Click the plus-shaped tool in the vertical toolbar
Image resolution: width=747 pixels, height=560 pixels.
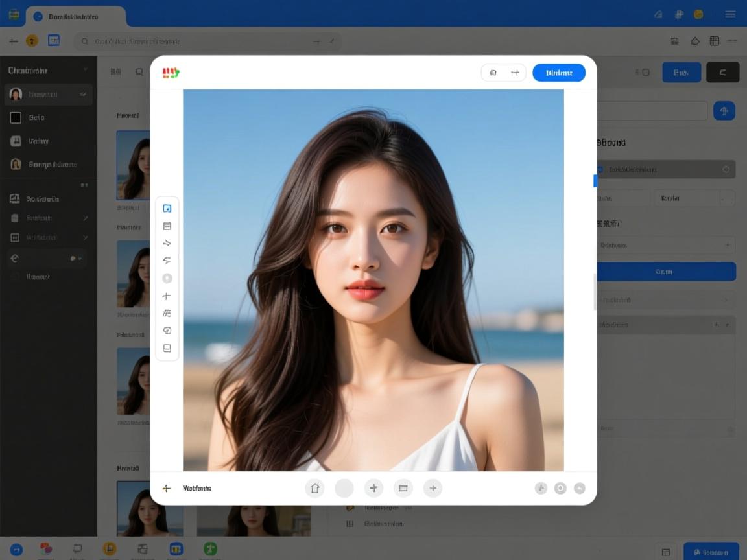click(167, 296)
